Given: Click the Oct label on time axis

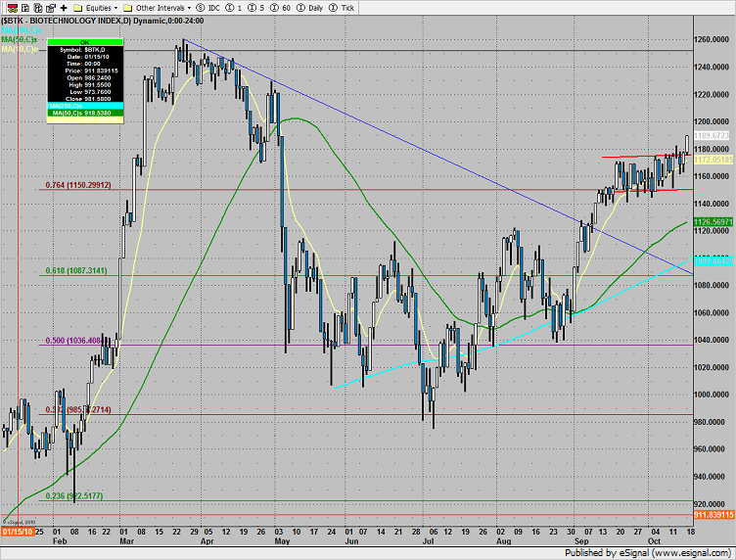Looking at the screenshot, I should point(655,541).
